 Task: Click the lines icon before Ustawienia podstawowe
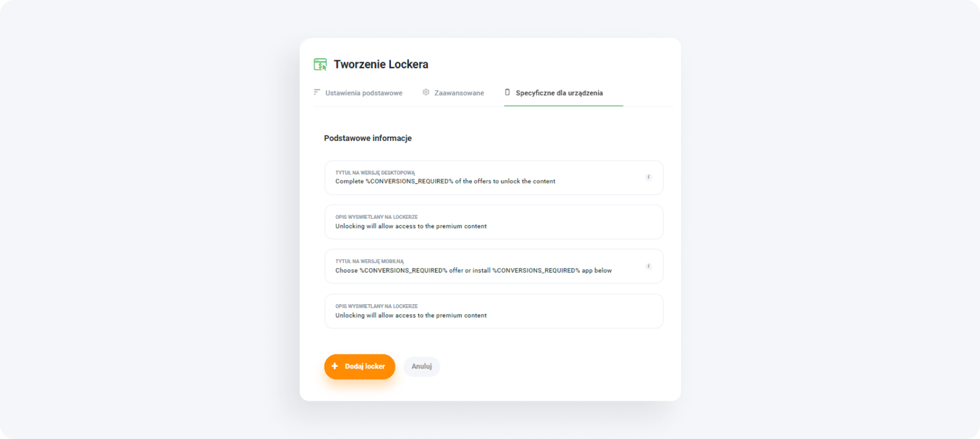[x=317, y=92]
